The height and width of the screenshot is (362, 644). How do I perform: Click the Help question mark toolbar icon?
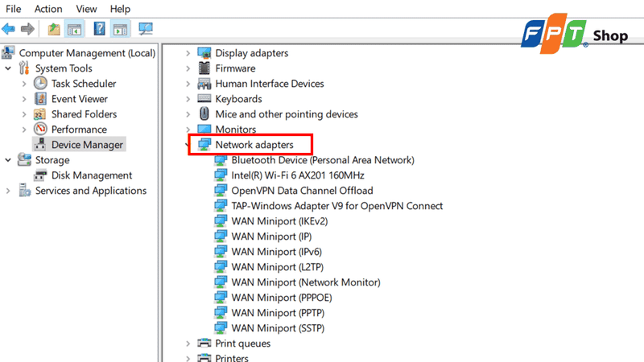click(x=99, y=29)
